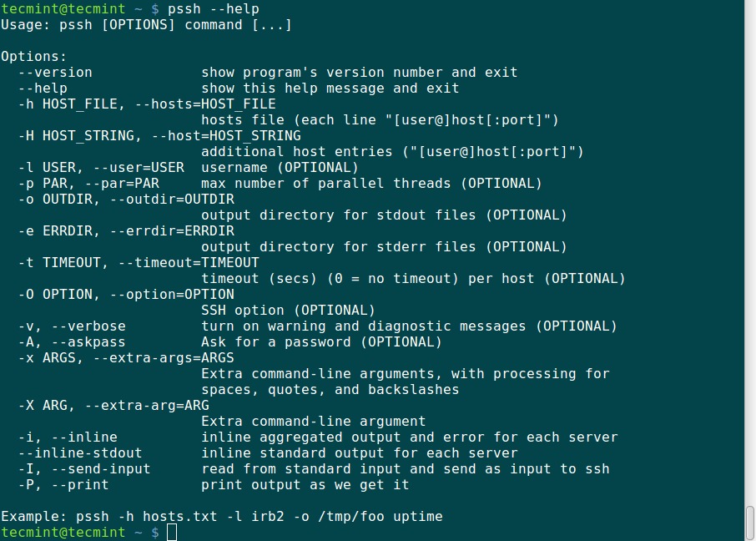Click the "-t TIMEOUT, --timeout=TIMEOUT" option
756x541 pixels.
click(138, 263)
